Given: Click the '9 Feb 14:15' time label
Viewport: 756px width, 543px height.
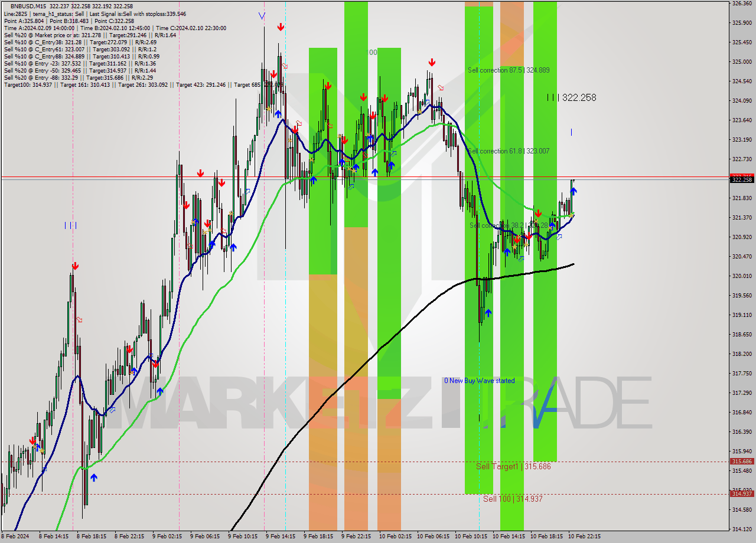Looking at the screenshot, I should (281, 537).
